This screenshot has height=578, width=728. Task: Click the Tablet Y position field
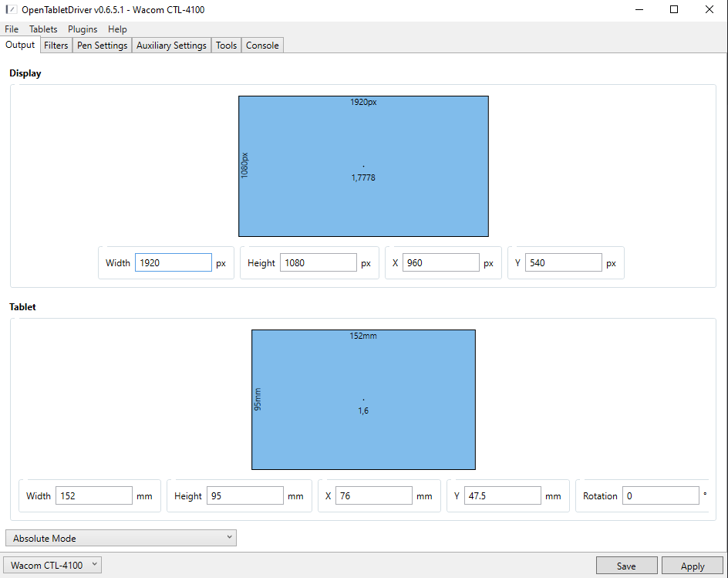(502, 495)
